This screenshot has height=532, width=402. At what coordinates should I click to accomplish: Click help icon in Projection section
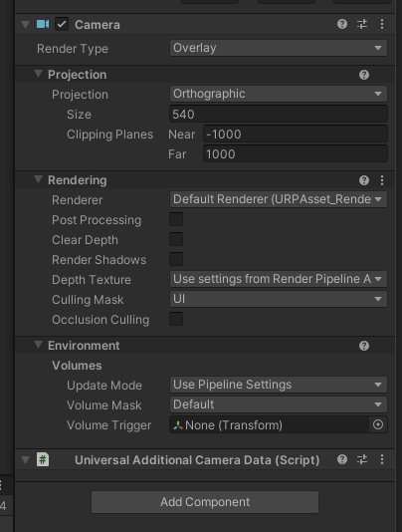coord(364,75)
